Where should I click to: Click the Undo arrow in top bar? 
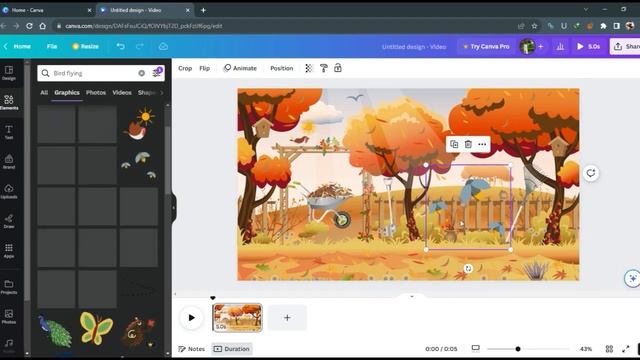[x=120, y=46]
